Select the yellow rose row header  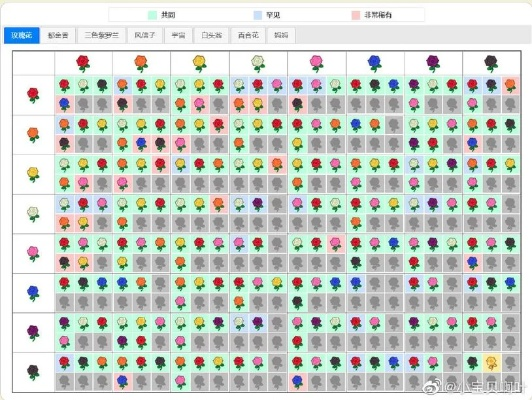pyautogui.click(x=33, y=174)
